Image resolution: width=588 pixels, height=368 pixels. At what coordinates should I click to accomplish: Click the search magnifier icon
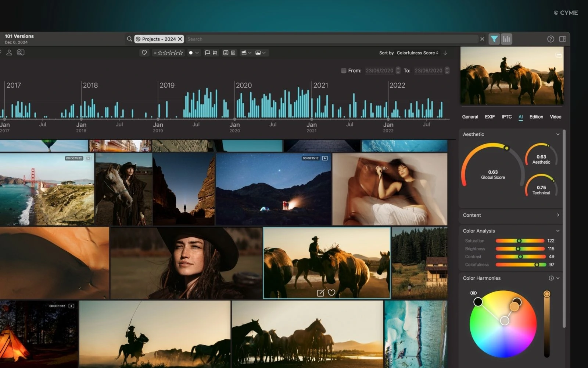pyautogui.click(x=129, y=39)
